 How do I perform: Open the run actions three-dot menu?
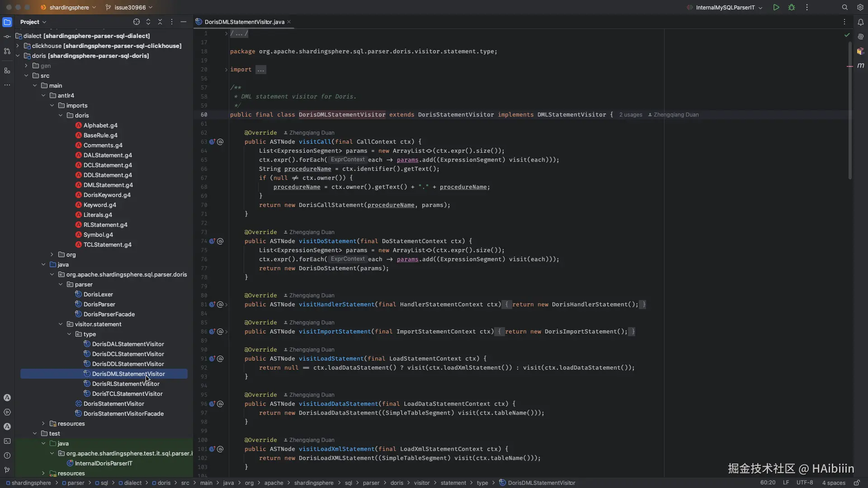coord(806,7)
